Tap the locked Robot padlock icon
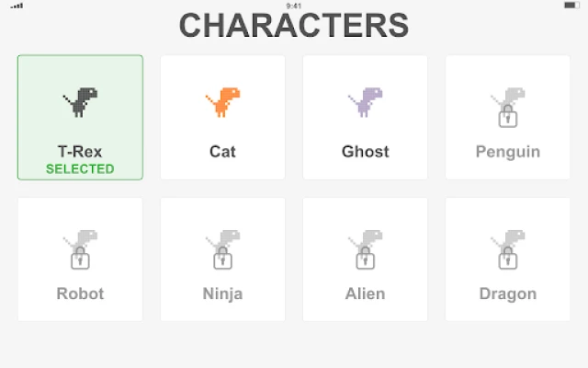The height and width of the screenshot is (368, 588). point(80,260)
